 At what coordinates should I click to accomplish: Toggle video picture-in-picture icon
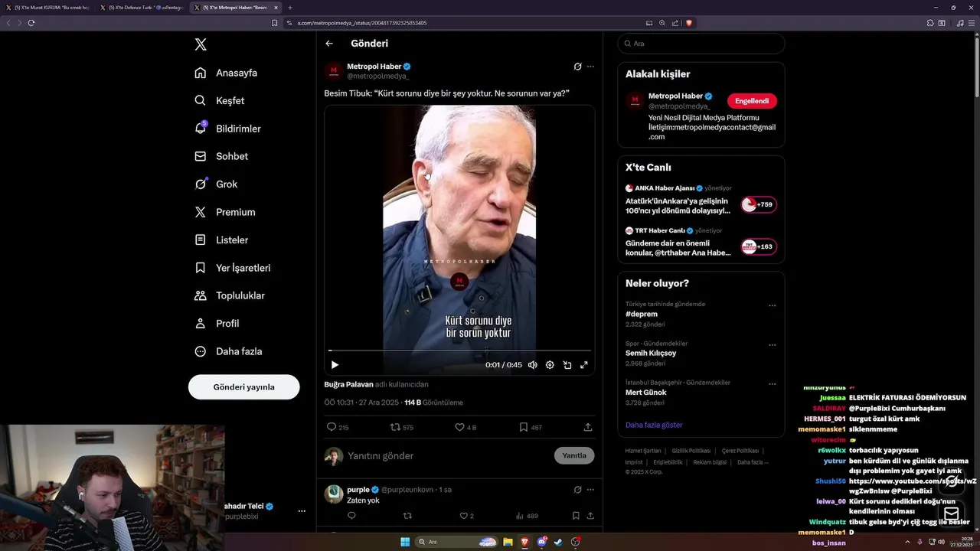[567, 365]
